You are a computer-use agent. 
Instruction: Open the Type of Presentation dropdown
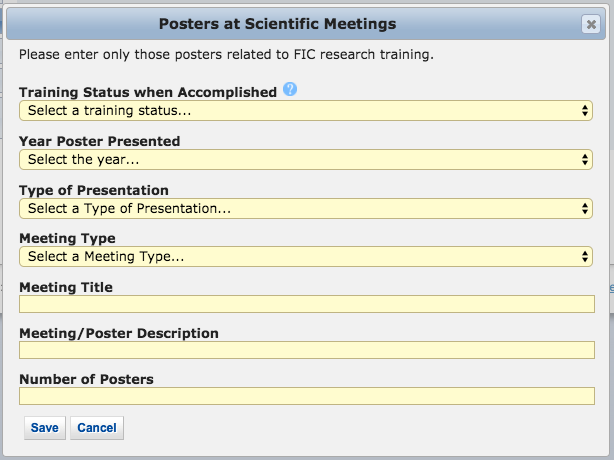point(306,208)
